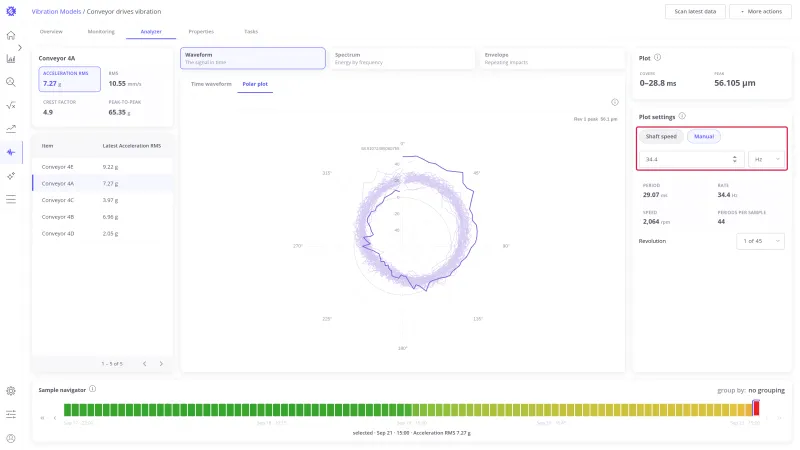The image size is (800, 450).
Task: Jump to first sample in navigator
Action: tap(42, 418)
